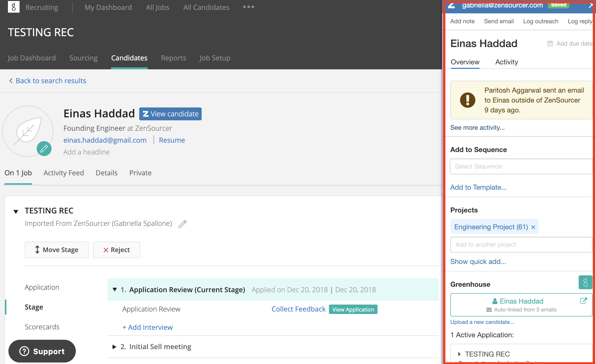Viewport: 596px width, 364px height.
Task: Close the ZenSourcer sidebar panel
Action: pos(591,5)
